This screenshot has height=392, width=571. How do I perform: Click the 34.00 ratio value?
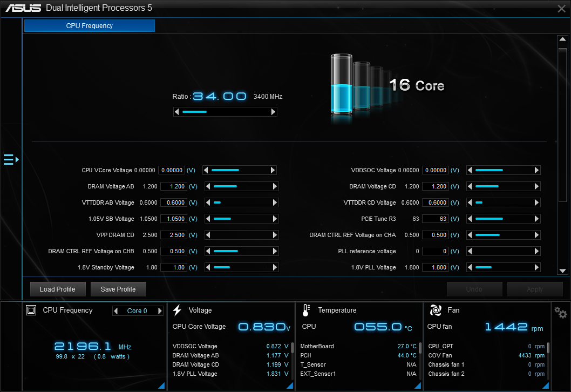(220, 97)
